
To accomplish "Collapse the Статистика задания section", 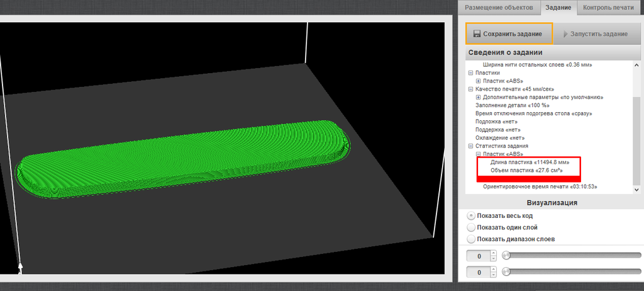I will [470, 146].
